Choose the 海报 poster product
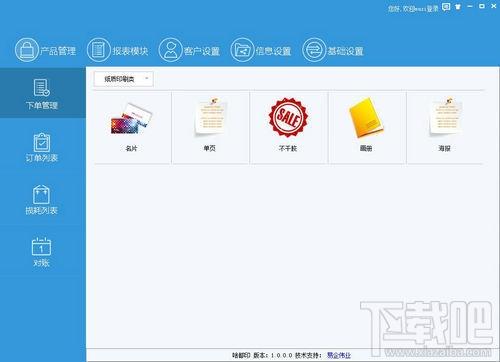 (445, 127)
